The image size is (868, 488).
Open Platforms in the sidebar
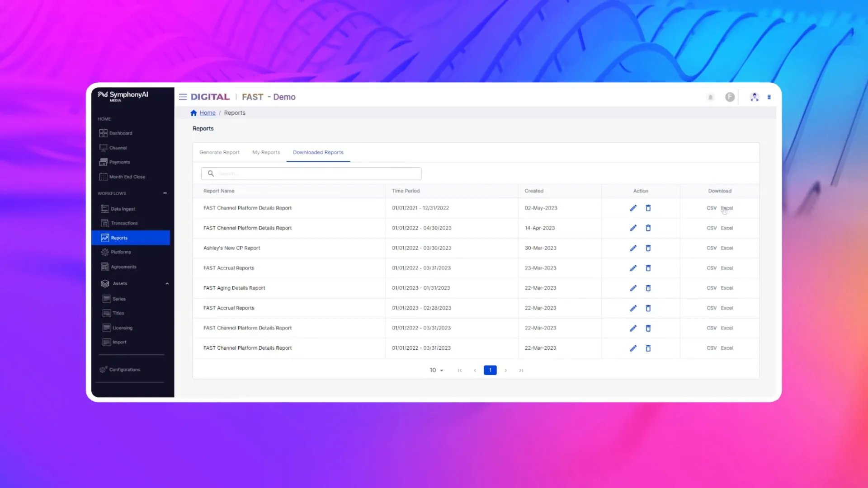point(116,252)
